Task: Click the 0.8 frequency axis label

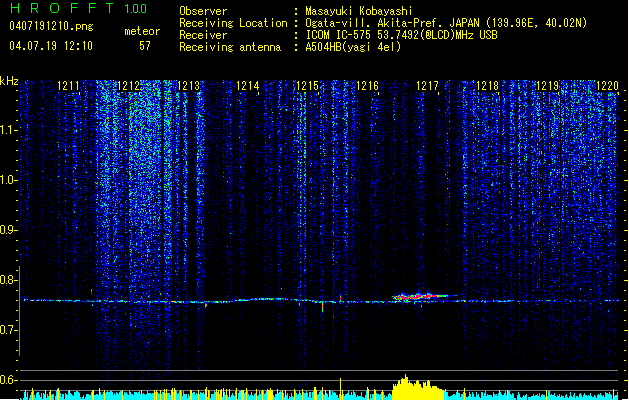Action: click(9, 280)
